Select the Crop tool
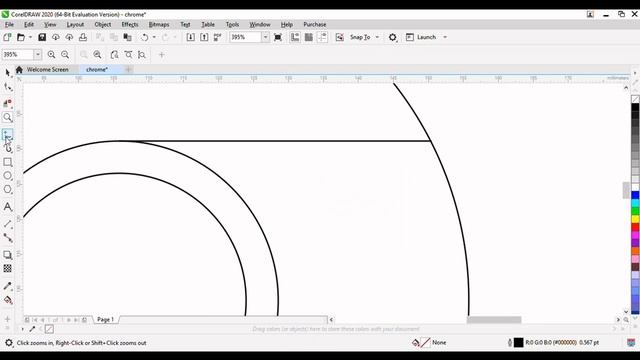The width and height of the screenshot is (640, 360). click(7, 103)
